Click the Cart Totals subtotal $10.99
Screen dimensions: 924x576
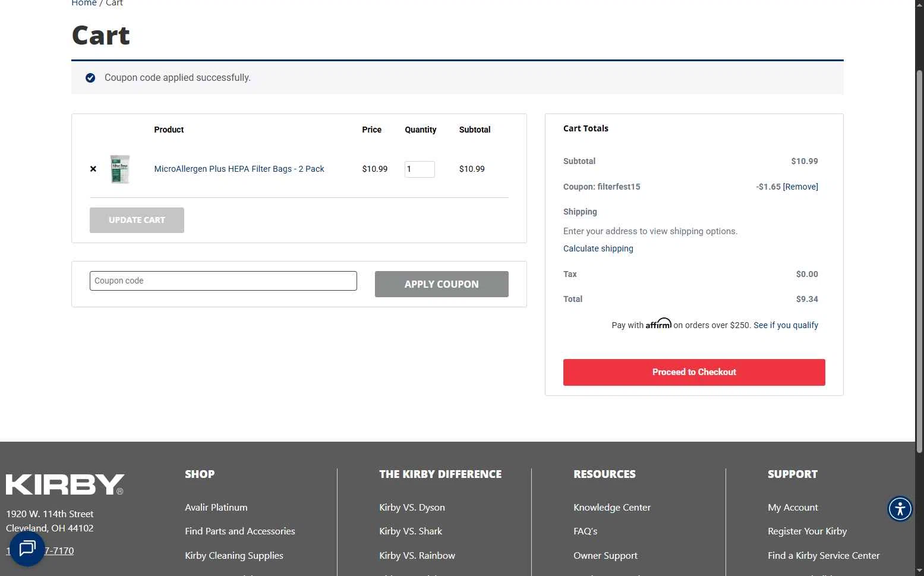coord(805,161)
